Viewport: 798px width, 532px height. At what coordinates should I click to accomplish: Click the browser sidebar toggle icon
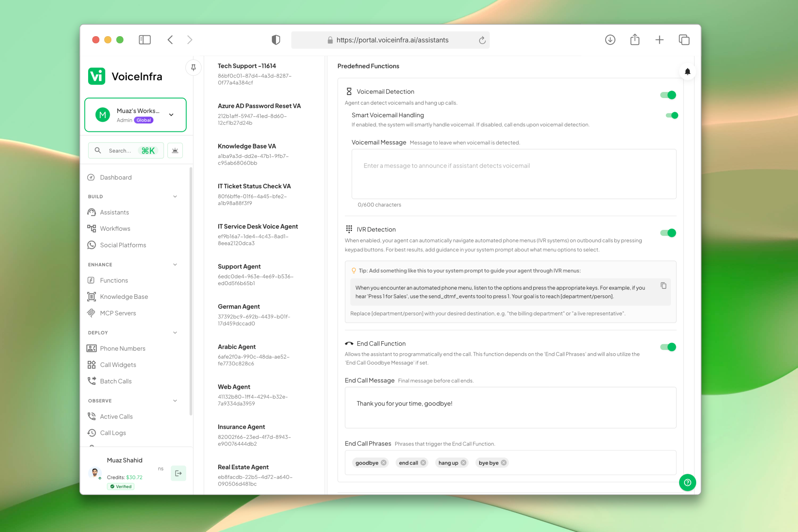coord(145,40)
